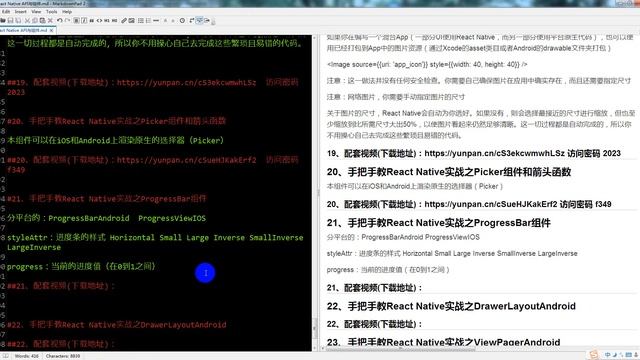Image resolution: width=640 pixels, height=360 pixels.
Task: Place cursor on ProgressBarAndroid ProgressViewIOS editor line
Action: [106, 218]
